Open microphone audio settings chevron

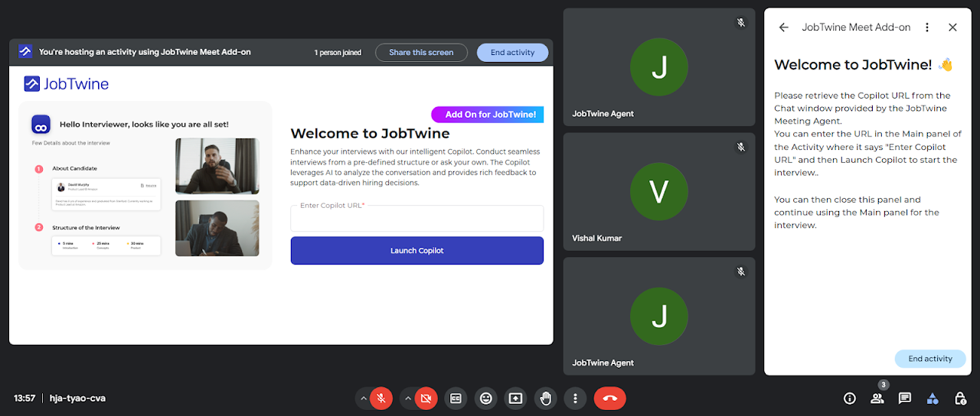[x=363, y=398]
